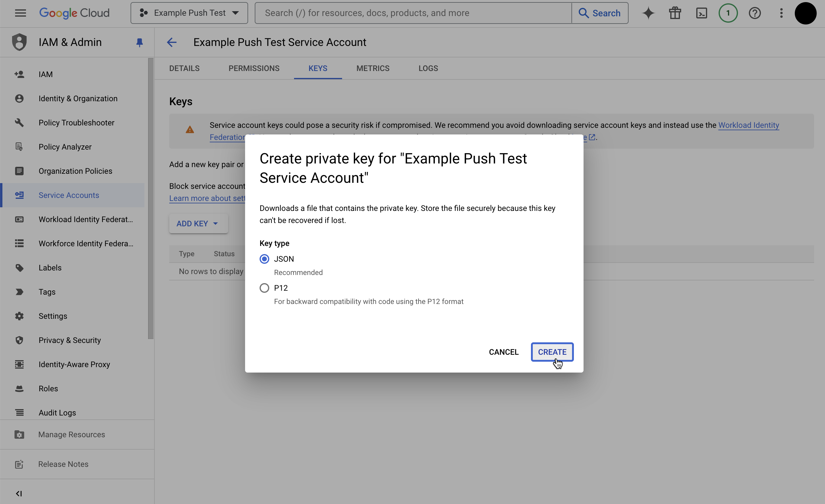Activate Cloud Shell terminal icon
825x504 pixels.
pos(701,13)
